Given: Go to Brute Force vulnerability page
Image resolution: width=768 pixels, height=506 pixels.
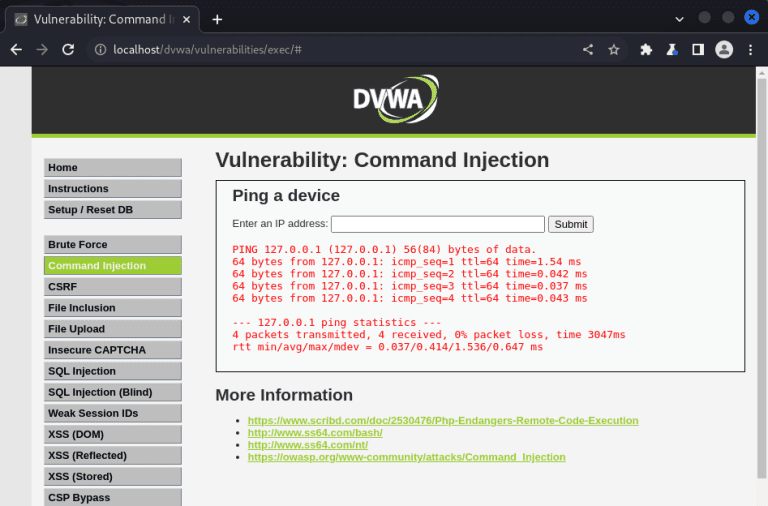Looking at the screenshot, I should click(x=112, y=245).
